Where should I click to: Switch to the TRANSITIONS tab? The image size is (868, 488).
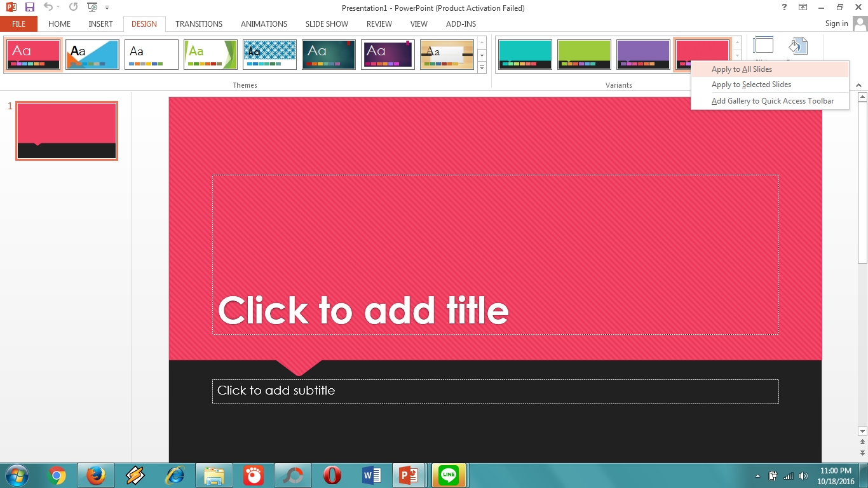pyautogui.click(x=199, y=24)
